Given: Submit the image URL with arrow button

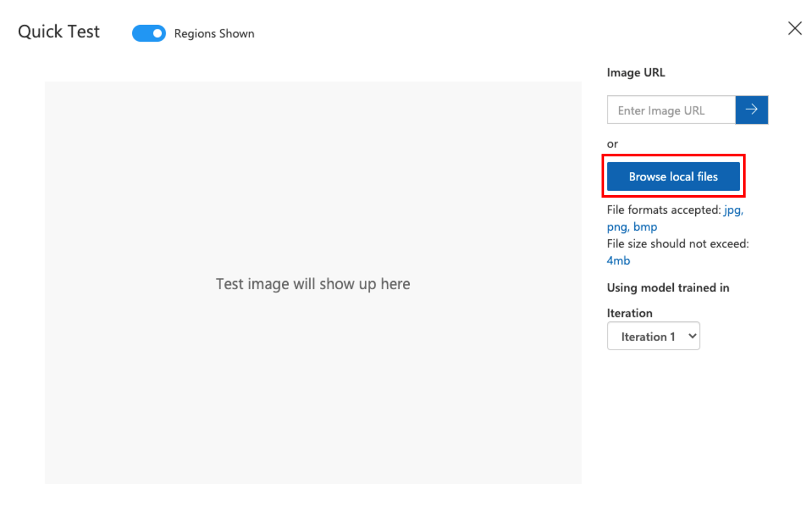Looking at the screenshot, I should (751, 110).
